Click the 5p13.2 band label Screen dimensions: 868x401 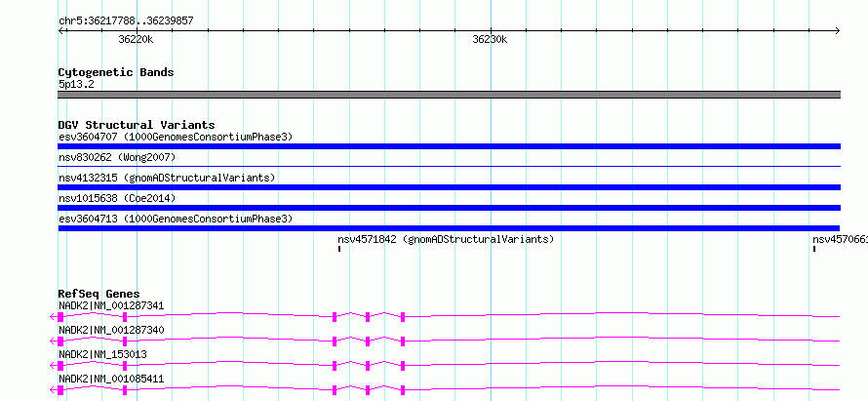(76, 85)
